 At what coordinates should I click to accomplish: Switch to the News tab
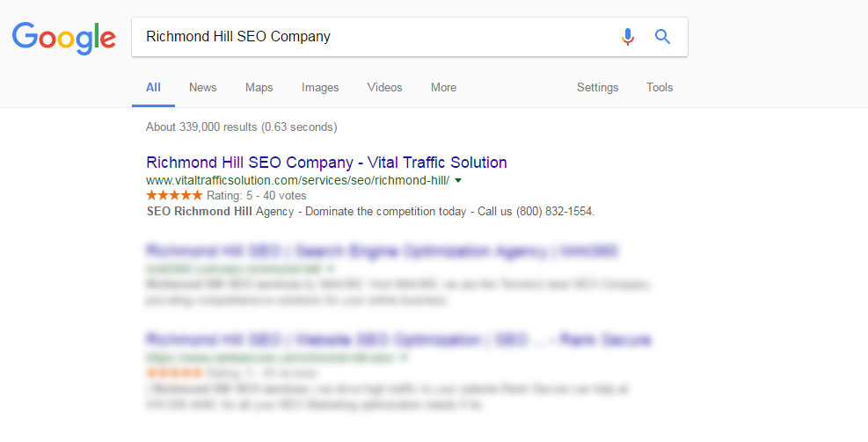tap(202, 87)
